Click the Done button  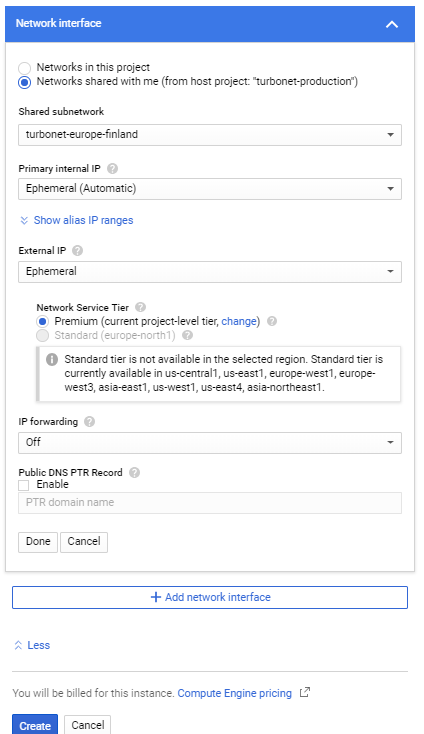38,542
